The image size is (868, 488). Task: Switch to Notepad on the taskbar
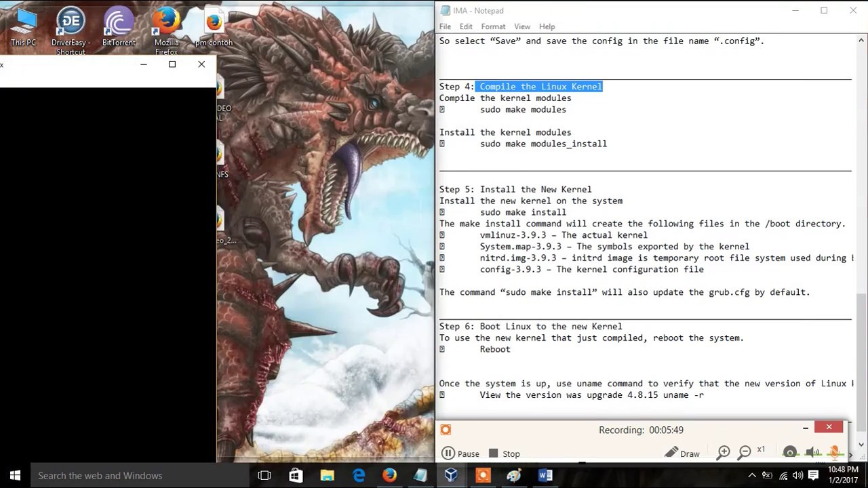pyautogui.click(x=420, y=475)
